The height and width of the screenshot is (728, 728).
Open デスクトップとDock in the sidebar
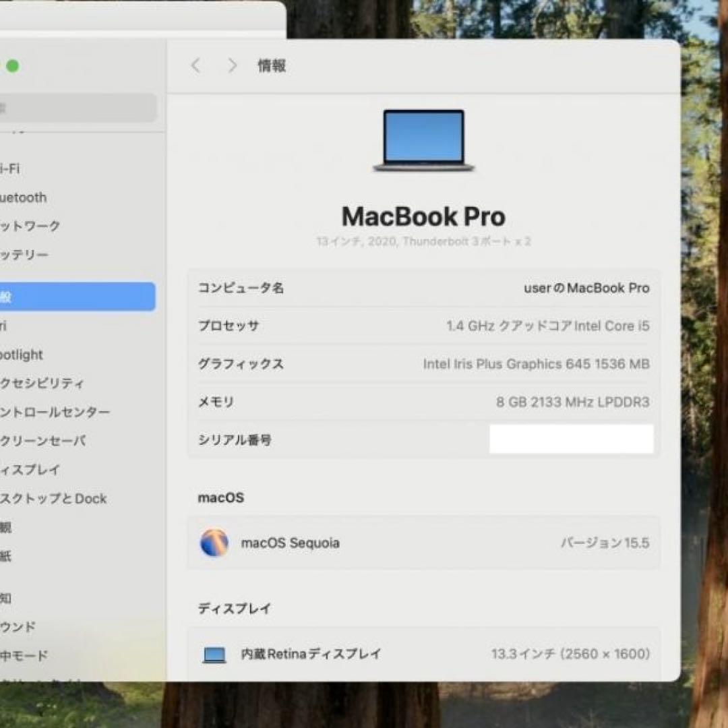53,499
